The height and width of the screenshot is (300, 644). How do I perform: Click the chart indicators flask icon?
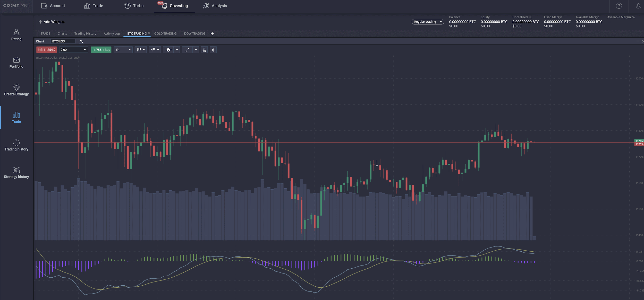pos(204,50)
